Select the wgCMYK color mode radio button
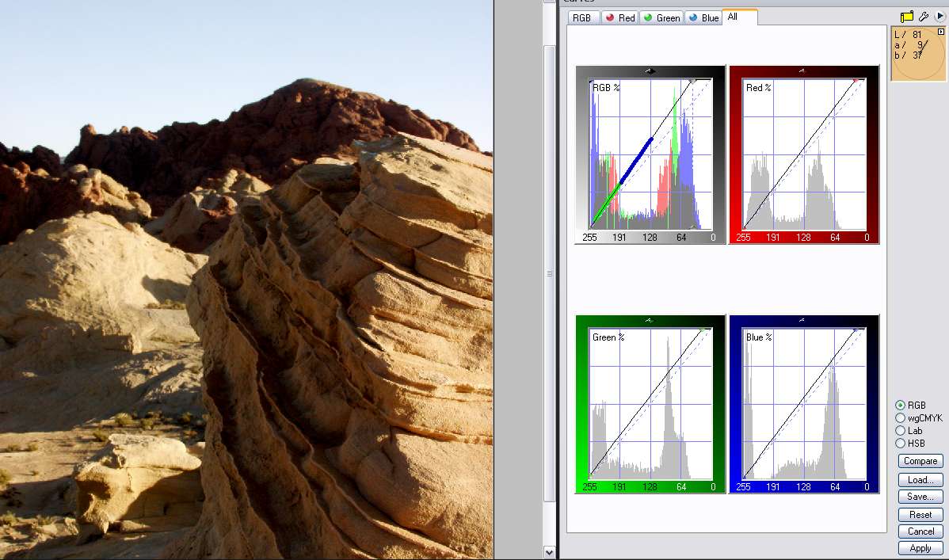 pyautogui.click(x=901, y=417)
